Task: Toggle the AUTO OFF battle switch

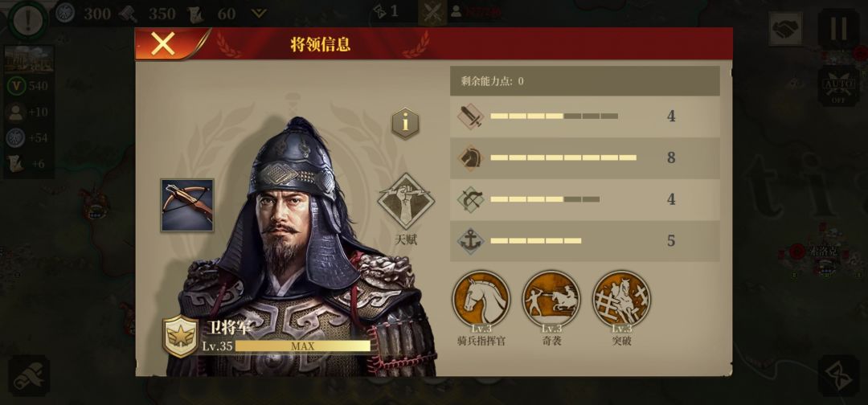Action: click(838, 86)
